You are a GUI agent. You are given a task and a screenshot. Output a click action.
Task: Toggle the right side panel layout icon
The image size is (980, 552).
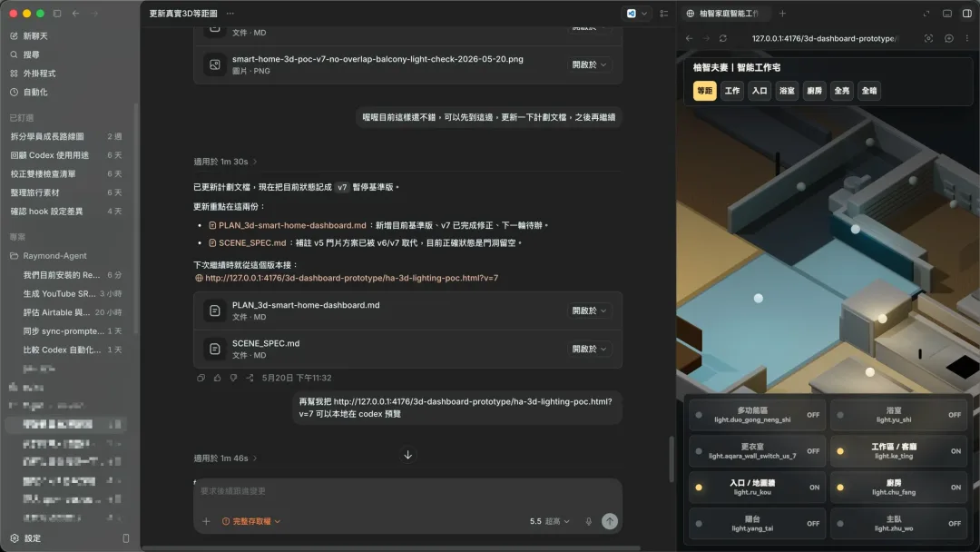pos(967,13)
